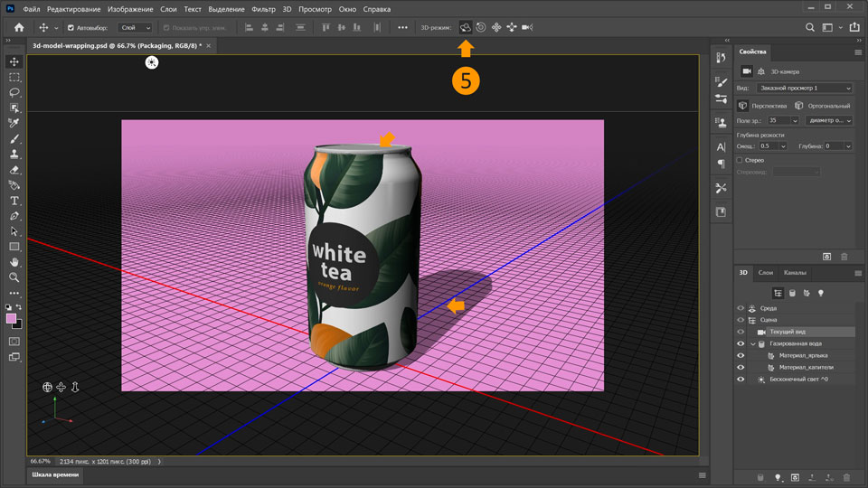Filter 3D panel by lights bulb icon
The height and width of the screenshot is (488, 868).
coord(821,293)
